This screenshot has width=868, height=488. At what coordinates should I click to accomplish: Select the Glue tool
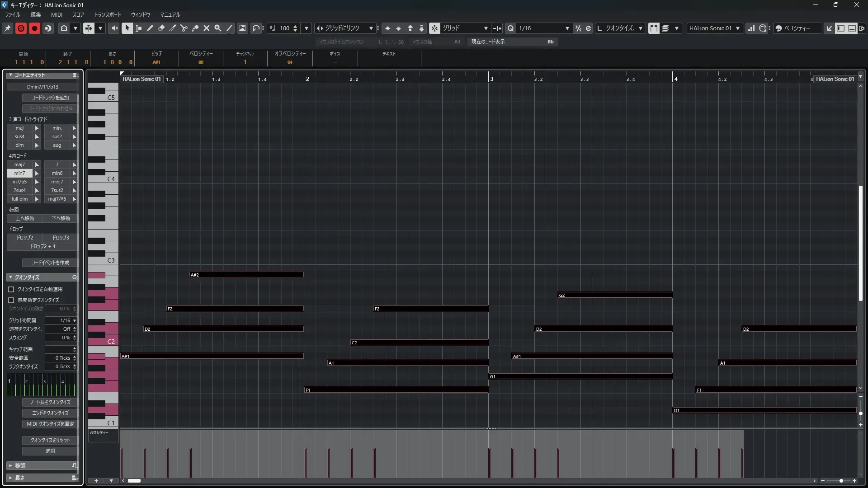(195, 28)
